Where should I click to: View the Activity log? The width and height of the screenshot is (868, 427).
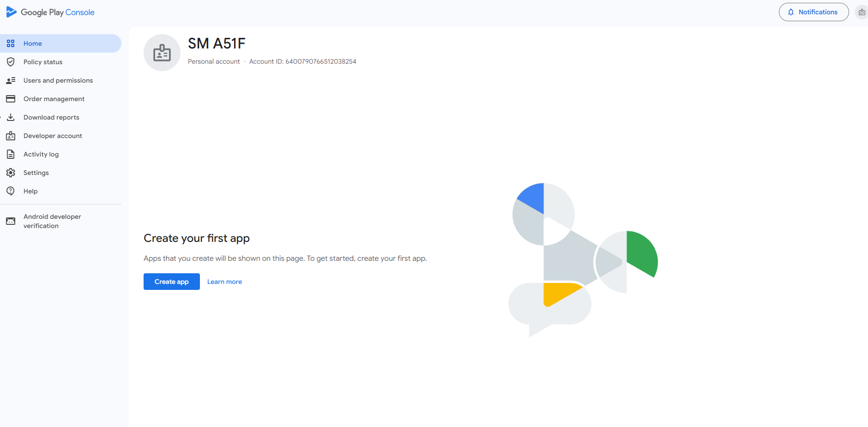pos(60,154)
